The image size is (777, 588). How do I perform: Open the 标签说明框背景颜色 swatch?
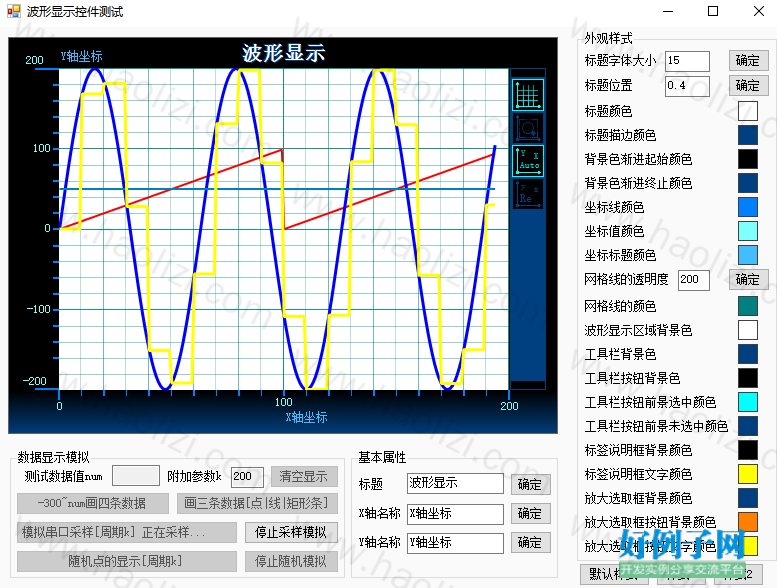tap(747, 450)
